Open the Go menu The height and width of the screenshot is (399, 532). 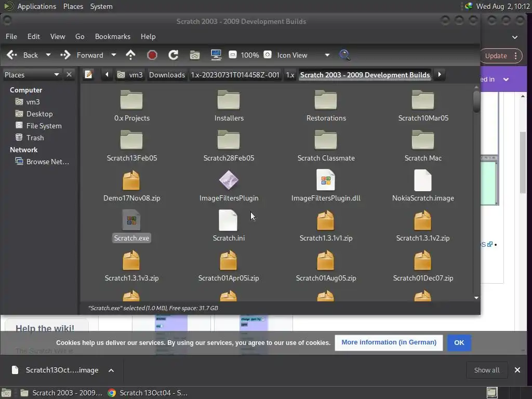coord(79,36)
